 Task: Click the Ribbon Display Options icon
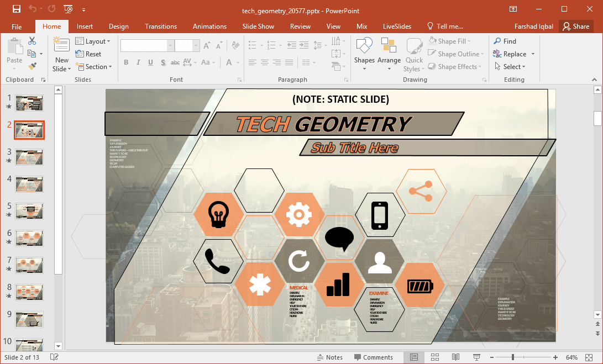tap(513, 9)
